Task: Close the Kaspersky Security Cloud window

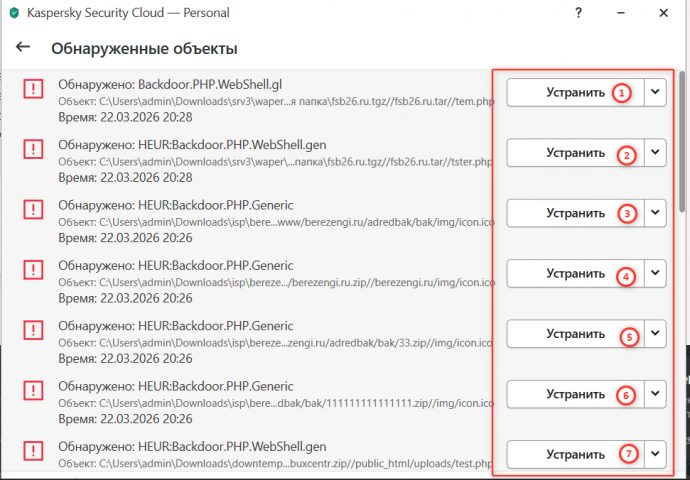Action: click(x=664, y=13)
